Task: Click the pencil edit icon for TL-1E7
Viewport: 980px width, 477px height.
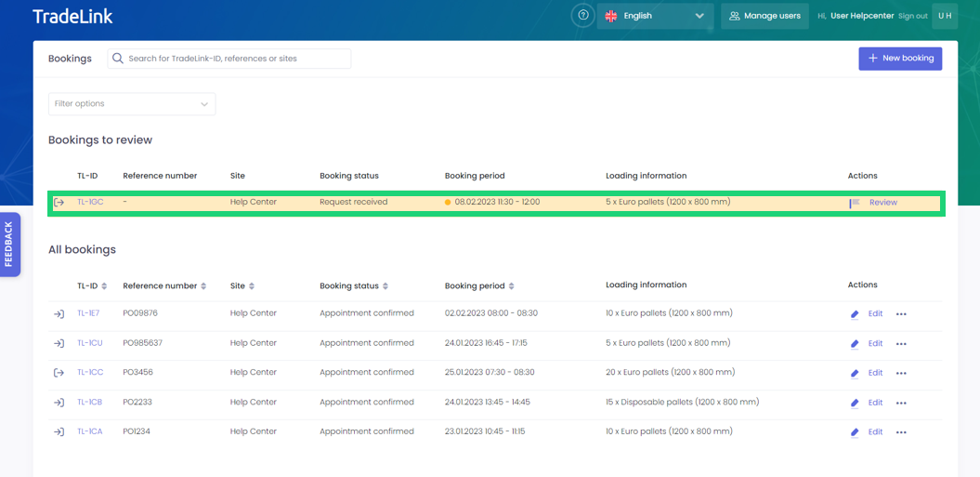Action: tap(855, 314)
